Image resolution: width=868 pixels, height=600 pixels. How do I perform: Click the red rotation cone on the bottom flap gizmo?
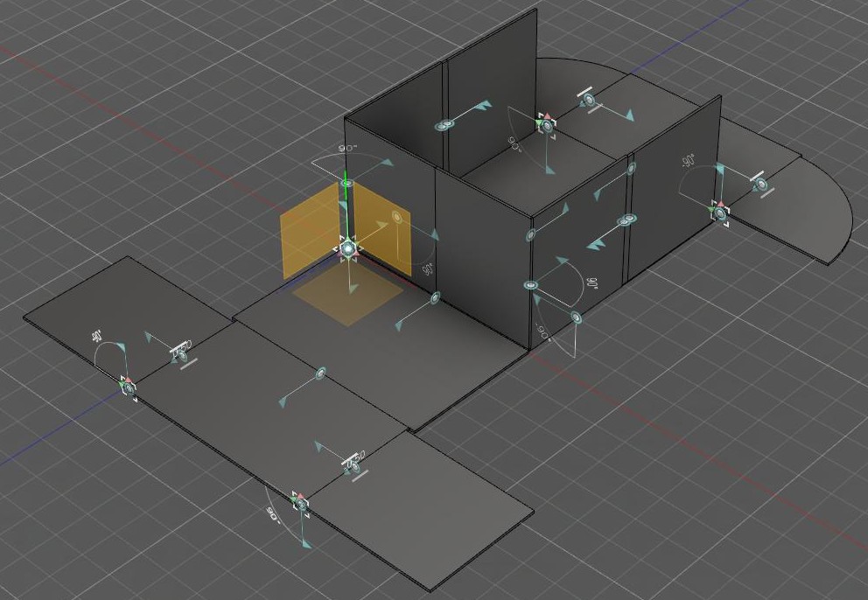(x=300, y=495)
